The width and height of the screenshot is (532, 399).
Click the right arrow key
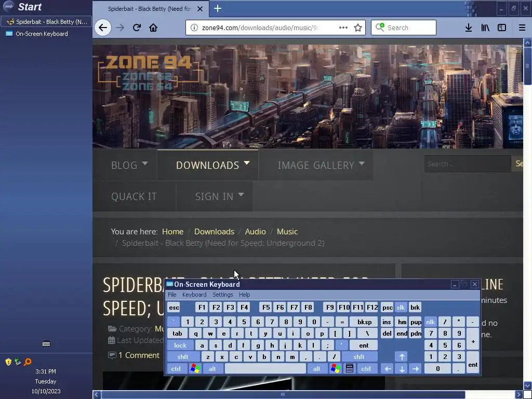(x=416, y=369)
